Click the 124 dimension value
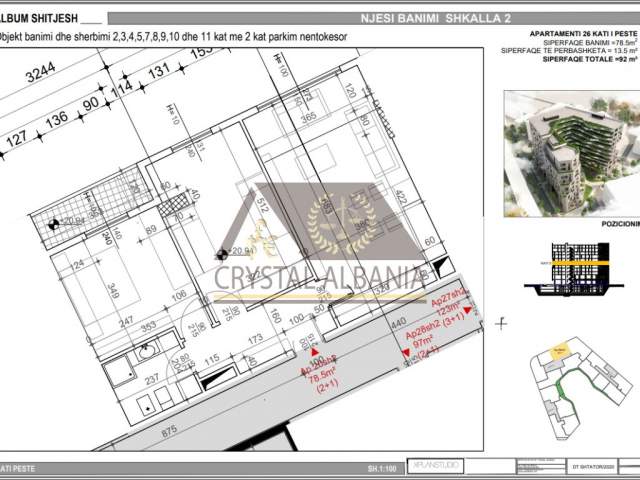Image resolution: width=640 pixels, height=480 pixels. [x=77, y=264]
